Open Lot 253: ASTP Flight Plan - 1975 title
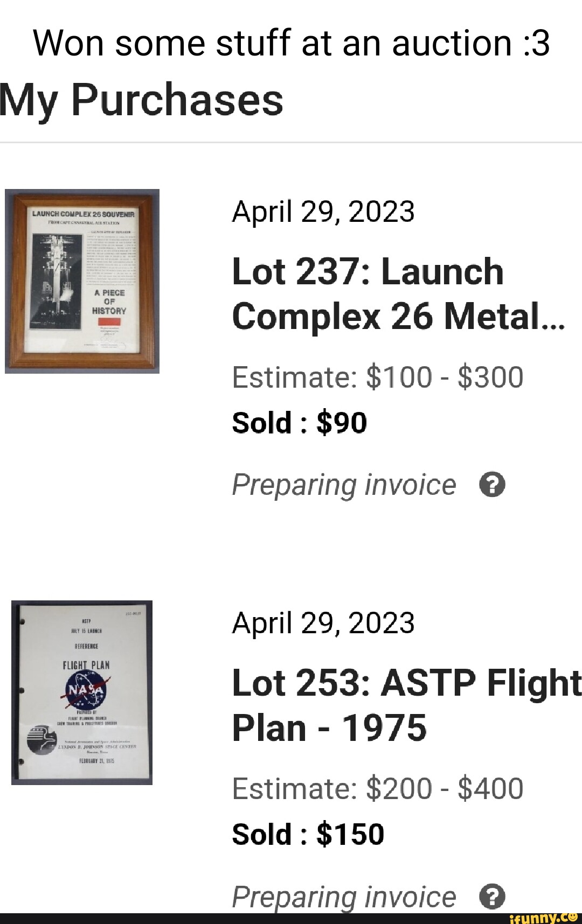The image size is (582, 924). (x=406, y=705)
